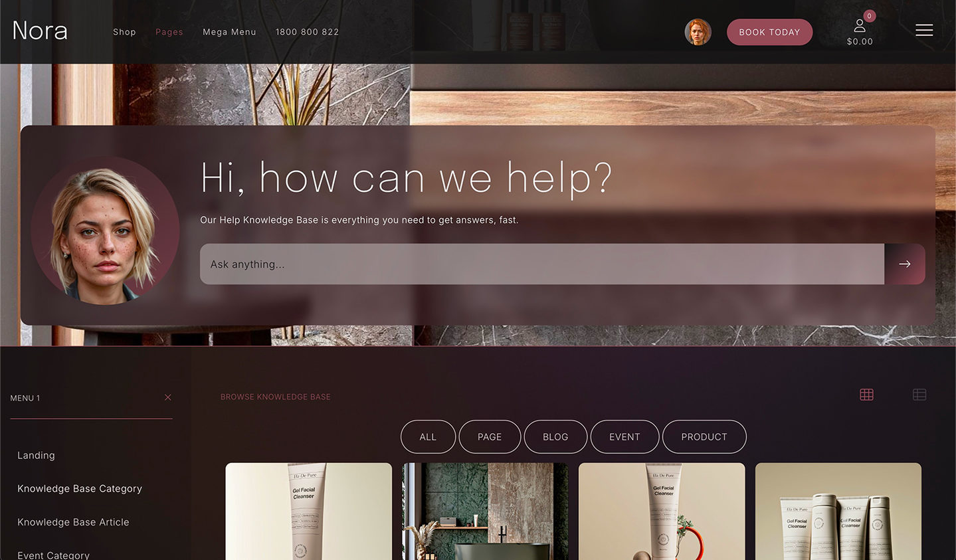This screenshot has width=956, height=560.
Task: Open the account cart icon showing $0.00
Action: coord(860,31)
